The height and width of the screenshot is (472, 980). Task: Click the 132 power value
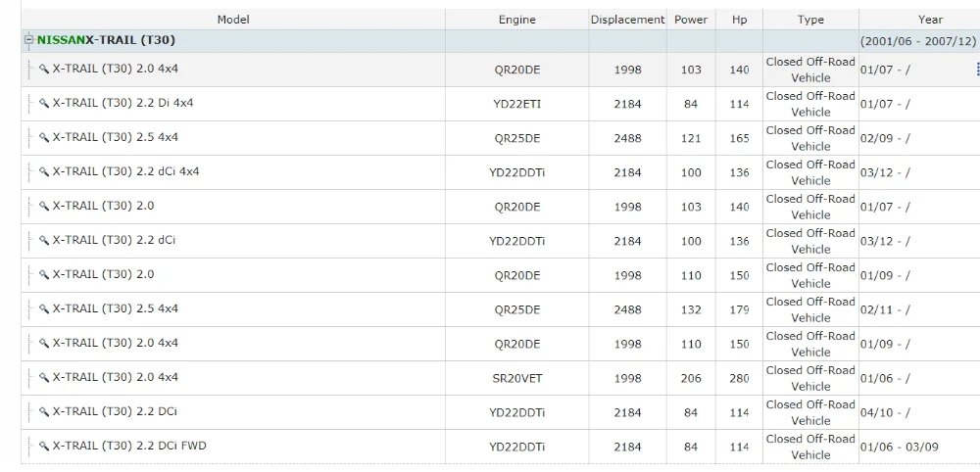tap(691, 309)
